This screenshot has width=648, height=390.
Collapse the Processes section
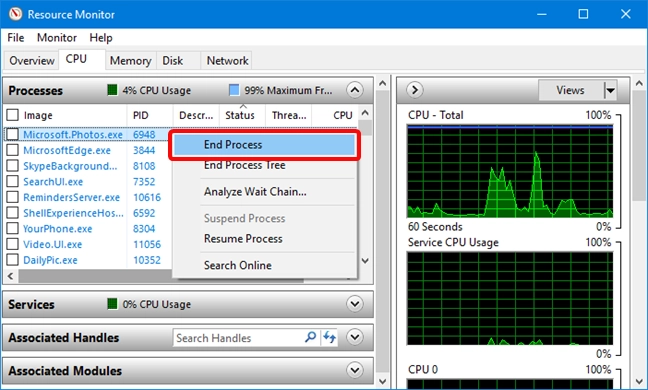pos(355,90)
